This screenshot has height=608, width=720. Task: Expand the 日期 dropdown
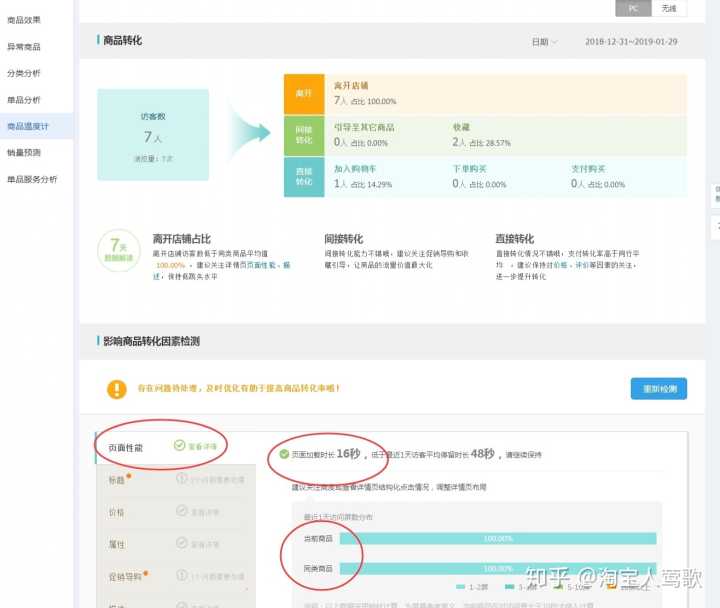[x=544, y=42]
